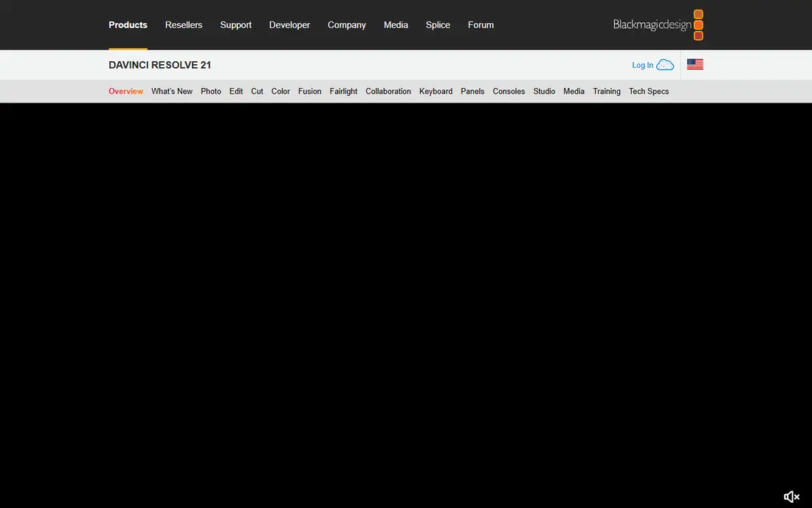Screen dimensions: 812x508
Task: Click the Log In link
Action: point(642,65)
